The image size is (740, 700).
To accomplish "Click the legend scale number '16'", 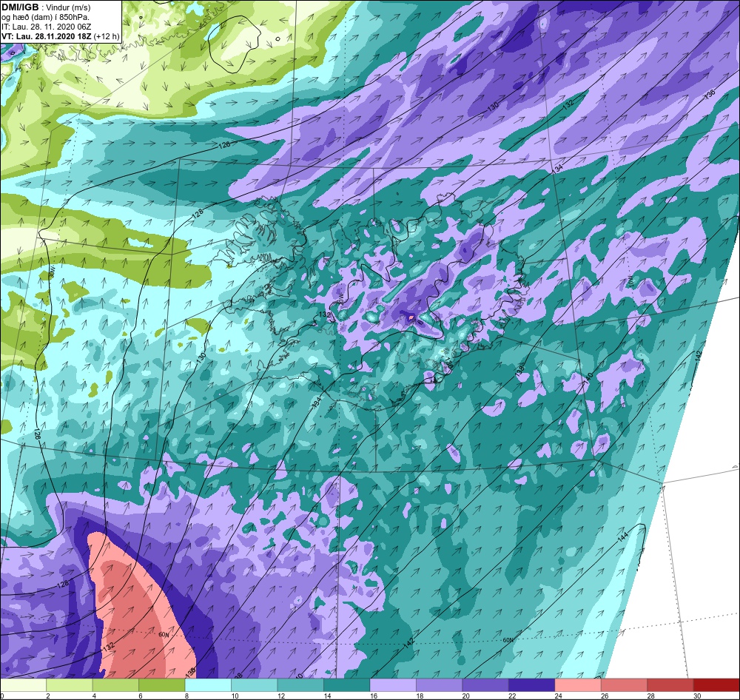I will coord(373,696).
